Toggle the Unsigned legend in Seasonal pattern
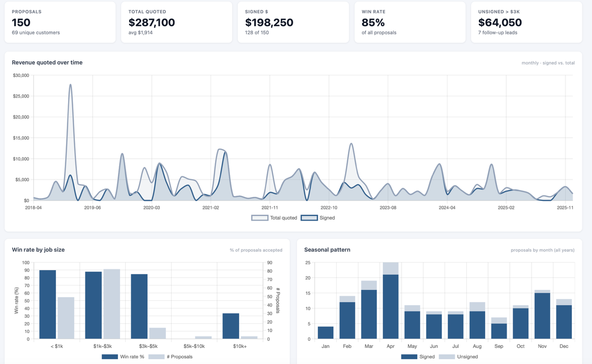 pyautogui.click(x=458, y=357)
